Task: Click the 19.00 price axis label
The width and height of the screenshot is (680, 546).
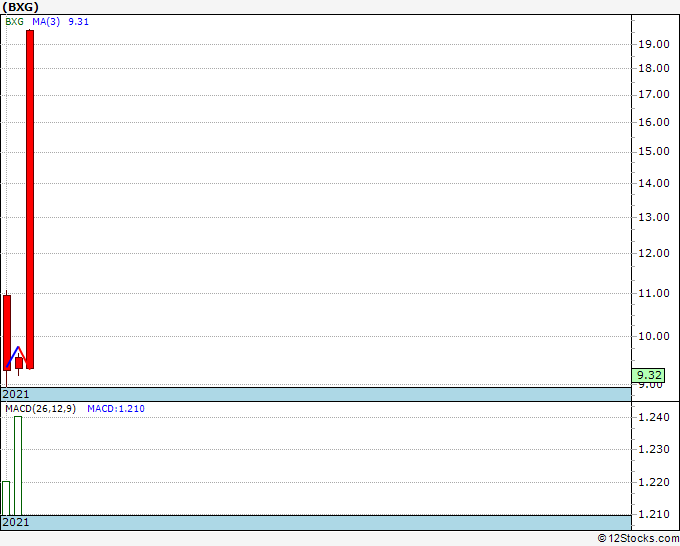Action: pos(654,44)
